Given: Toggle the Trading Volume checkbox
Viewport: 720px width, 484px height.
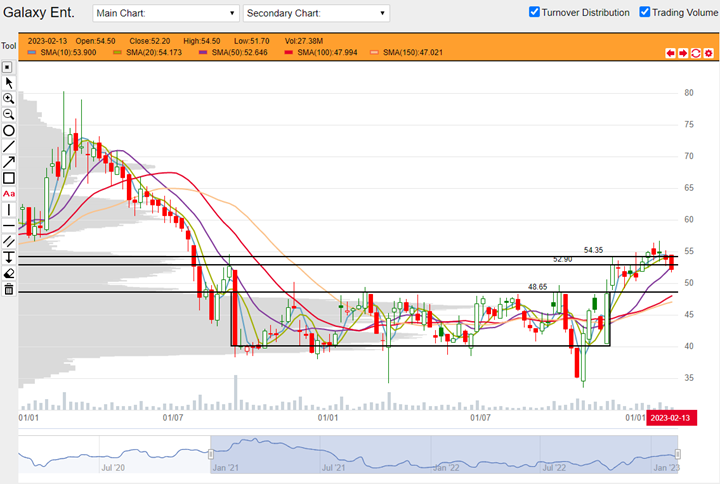Looking at the screenshot, I should tap(643, 12).
